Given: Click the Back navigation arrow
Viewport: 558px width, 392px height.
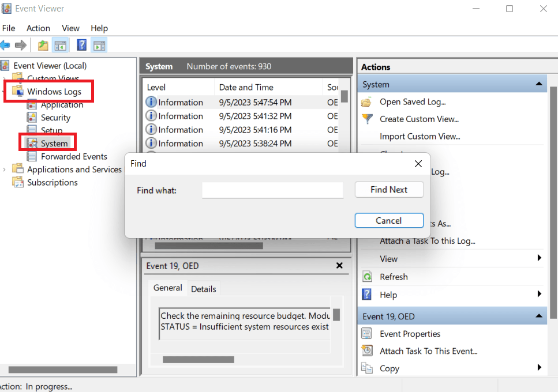Looking at the screenshot, I should click(x=6, y=45).
